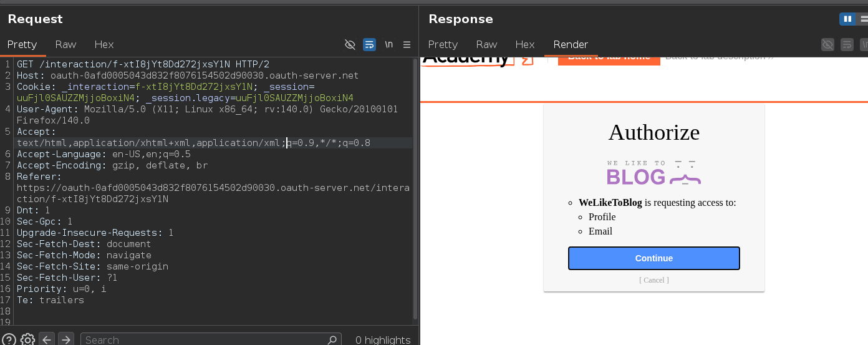The height and width of the screenshot is (345, 868).
Task: Select the side-by-side split layout icon
Action: (847, 19)
